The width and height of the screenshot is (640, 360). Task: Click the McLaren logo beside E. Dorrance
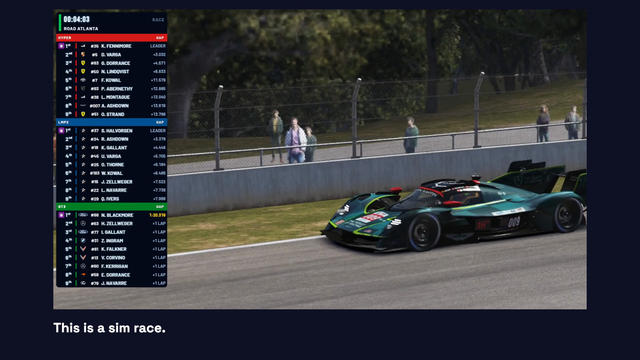pyautogui.click(x=83, y=275)
